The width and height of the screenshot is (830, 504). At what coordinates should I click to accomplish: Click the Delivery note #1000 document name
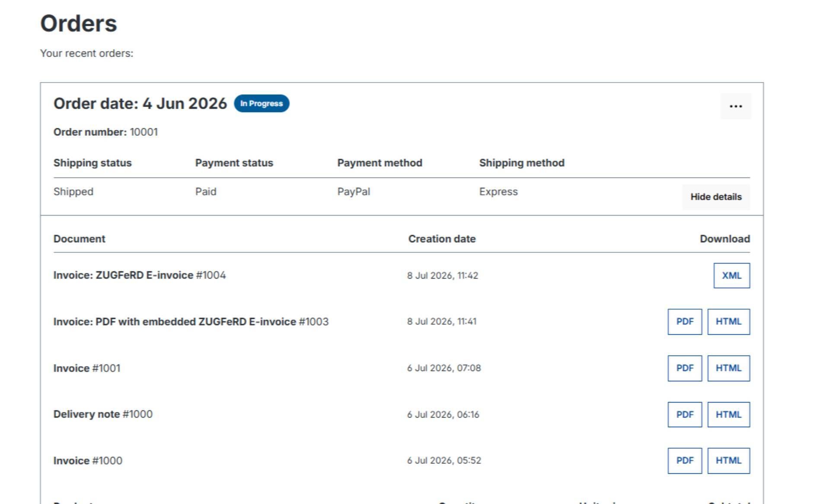[x=103, y=414]
